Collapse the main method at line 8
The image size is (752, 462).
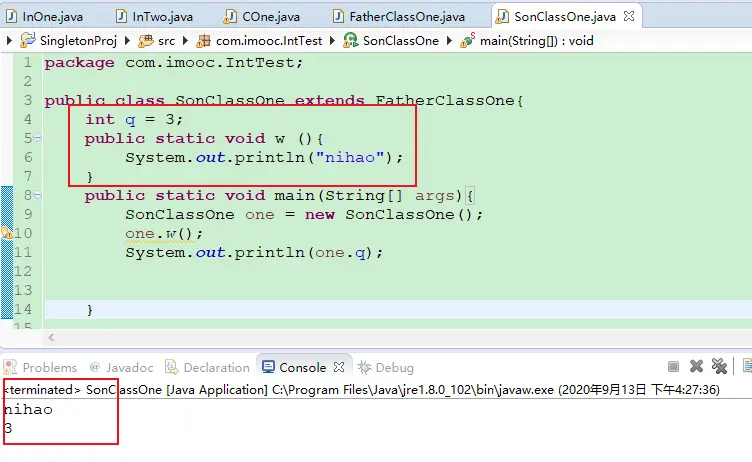39,195
